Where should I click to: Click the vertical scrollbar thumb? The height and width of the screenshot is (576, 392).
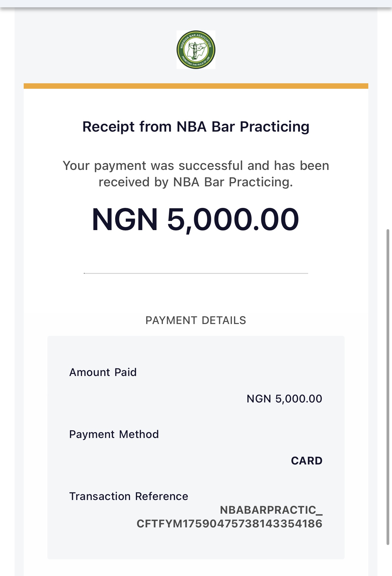388,386
